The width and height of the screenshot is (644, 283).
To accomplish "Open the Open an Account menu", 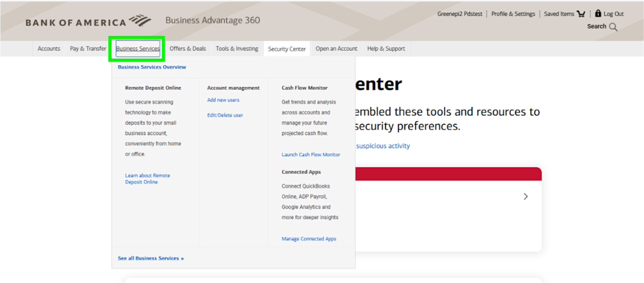I will (x=336, y=49).
